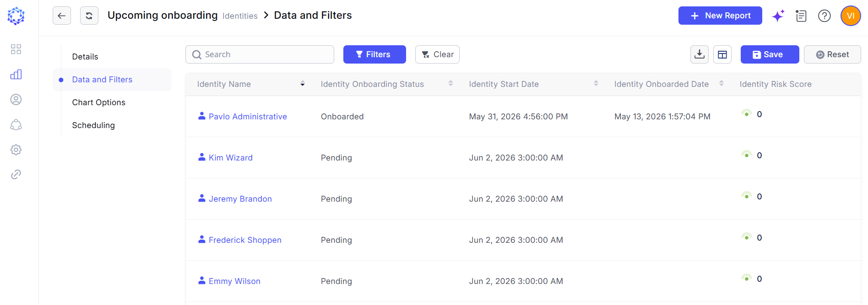Open the dashboard grid icon in sidebar

(x=16, y=49)
